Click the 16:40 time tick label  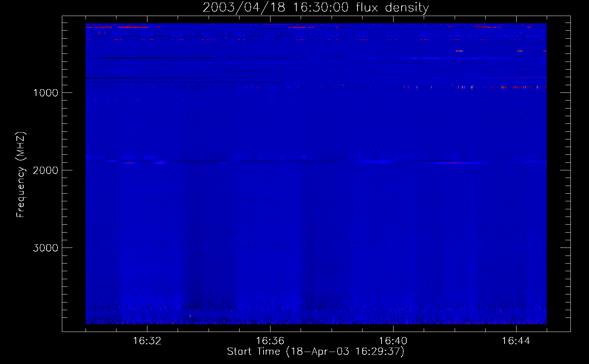393,341
